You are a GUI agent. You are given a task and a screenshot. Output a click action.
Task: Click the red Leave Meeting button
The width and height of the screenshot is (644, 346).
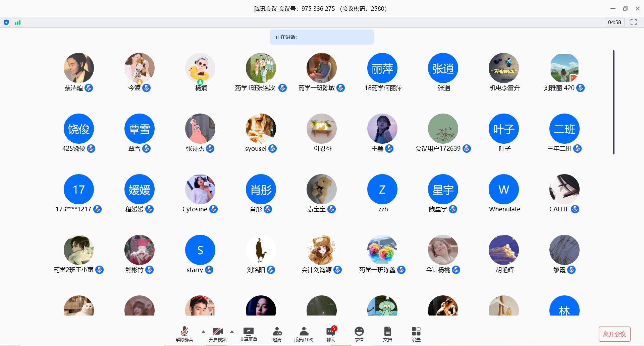(x=614, y=334)
